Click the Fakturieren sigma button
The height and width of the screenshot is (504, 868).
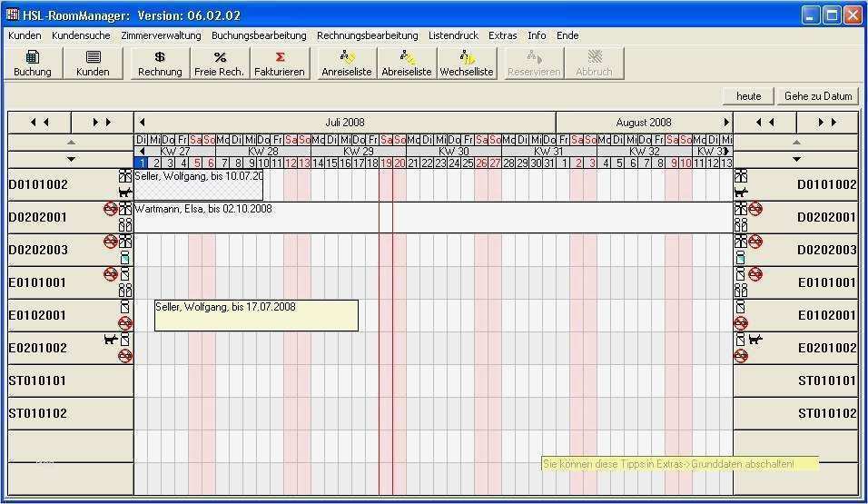[x=280, y=64]
